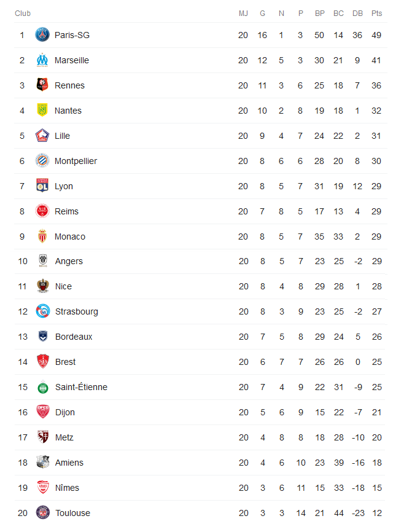
Task: Select the Rennes team crest
Action: click(x=42, y=85)
